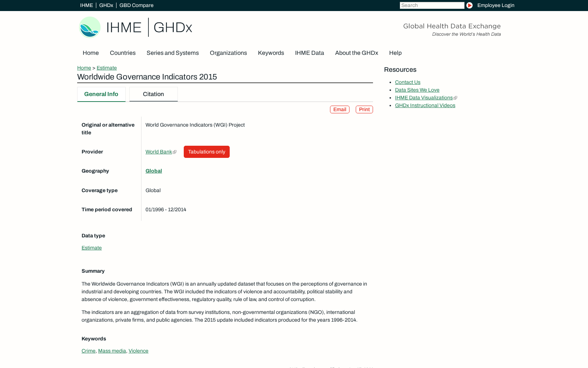Click the Keywords heading above Crime

[x=94, y=339]
